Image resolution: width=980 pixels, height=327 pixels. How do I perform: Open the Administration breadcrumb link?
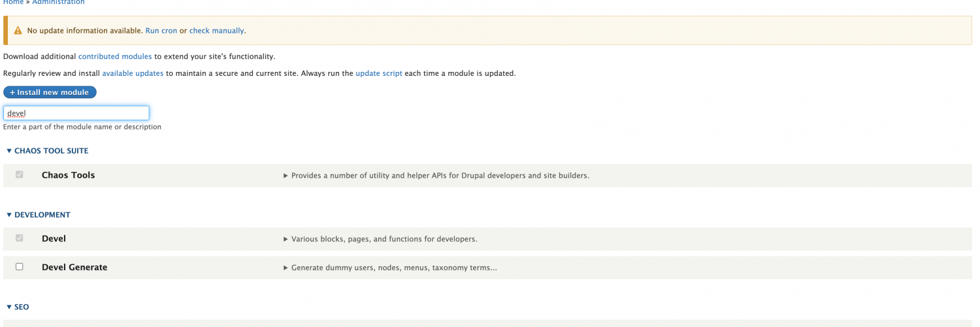(58, 3)
